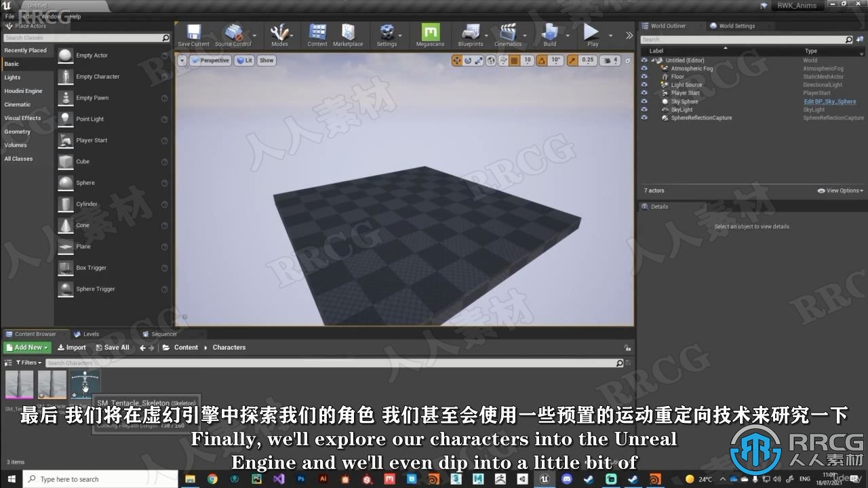
Task: Toggle visibility of SphereReflectionCapture actor
Action: (644, 118)
